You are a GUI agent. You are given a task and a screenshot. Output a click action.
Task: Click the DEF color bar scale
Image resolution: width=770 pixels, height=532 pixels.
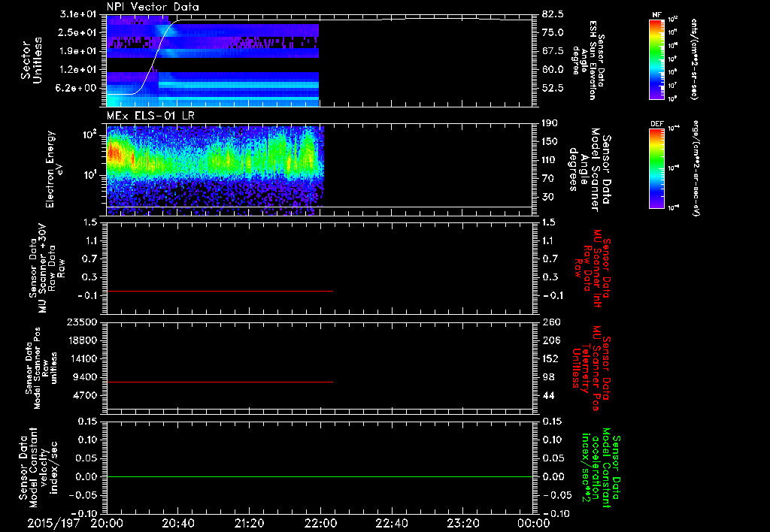[x=656, y=168]
